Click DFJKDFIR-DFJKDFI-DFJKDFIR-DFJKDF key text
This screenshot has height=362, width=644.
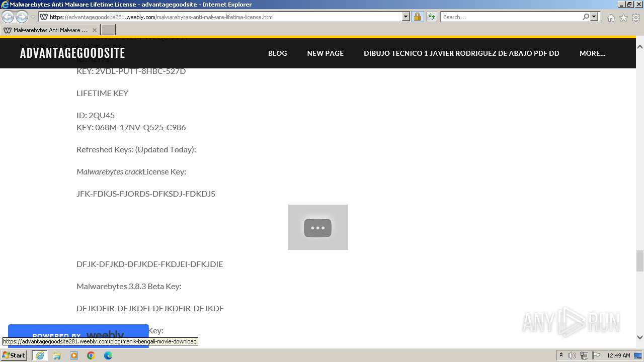tap(150, 308)
